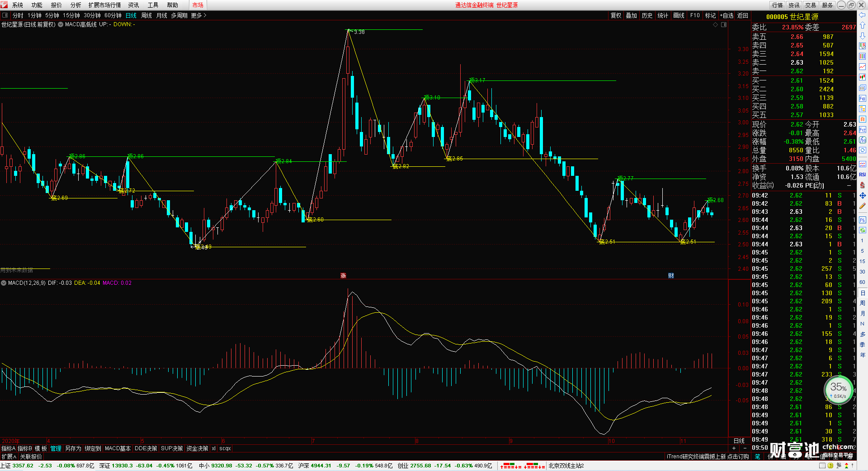The image size is (868, 471).
Task: Open the 统计 statistics options
Action: point(663,15)
